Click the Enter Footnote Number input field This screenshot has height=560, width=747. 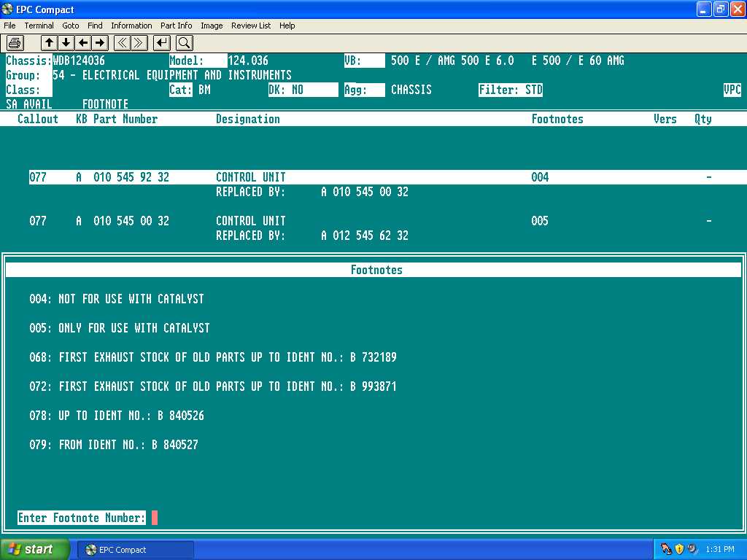tap(155, 518)
